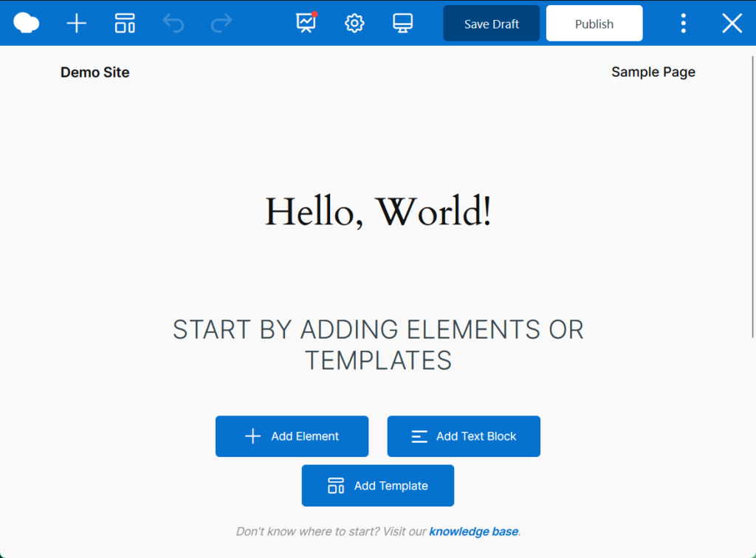This screenshot has height=558, width=756.
Task: Click the Demo Site title link
Action: (x=95, y=72)
